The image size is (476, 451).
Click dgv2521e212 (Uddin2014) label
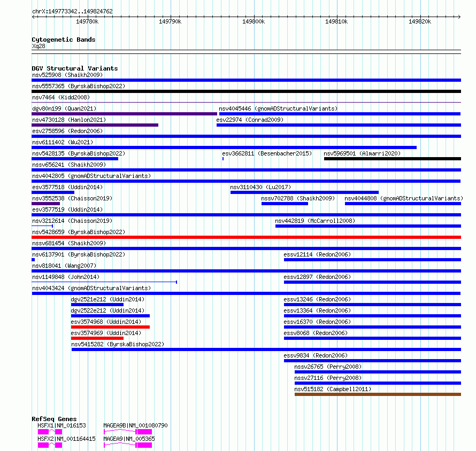(x=108, y=299)
